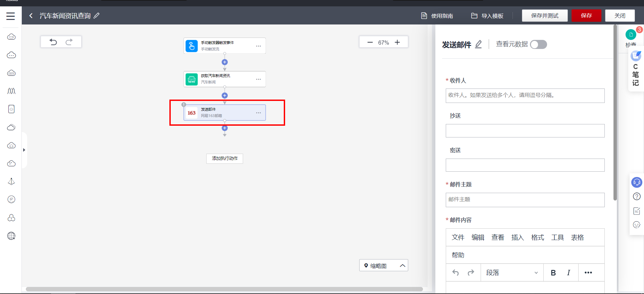Click the 关闭 button

pyautogui.click(x=620, y=16)
